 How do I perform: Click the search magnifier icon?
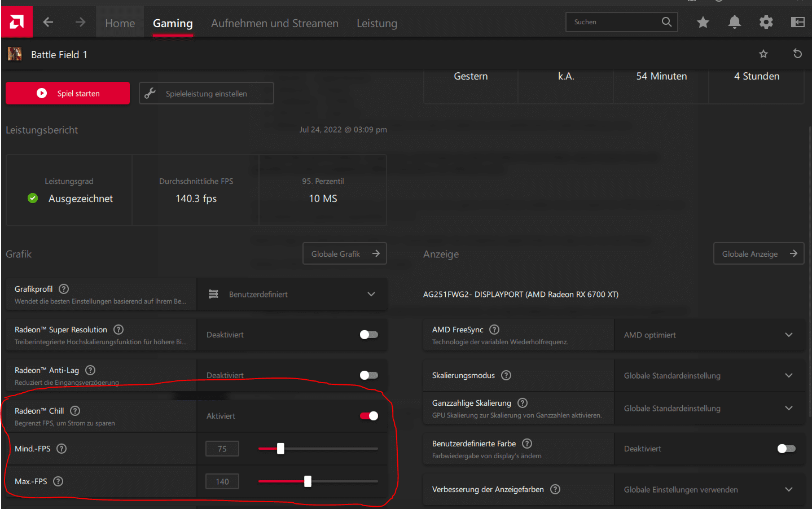pos(666,22)
